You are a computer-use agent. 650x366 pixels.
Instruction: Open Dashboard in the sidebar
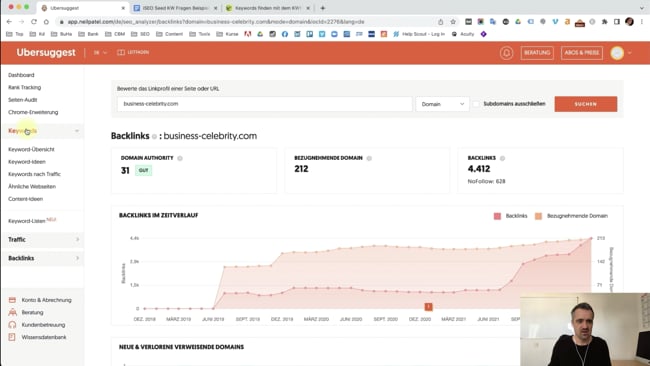pos(21,75)
